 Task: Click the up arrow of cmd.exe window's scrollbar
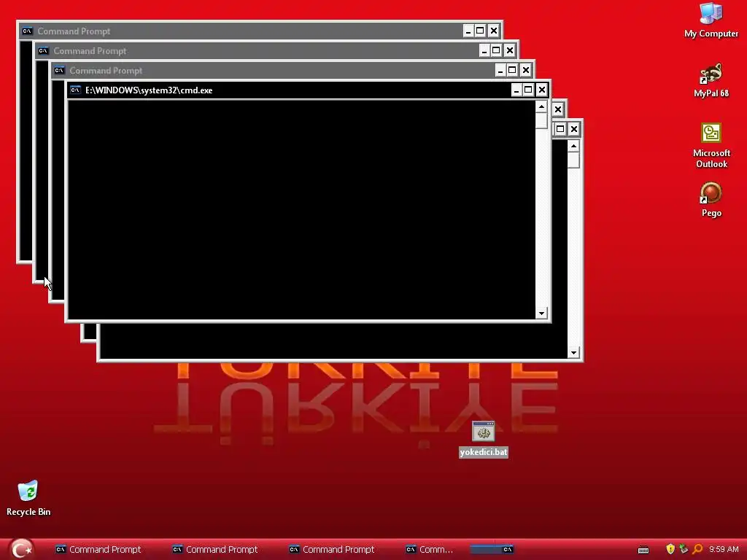[x=541, y=106]
